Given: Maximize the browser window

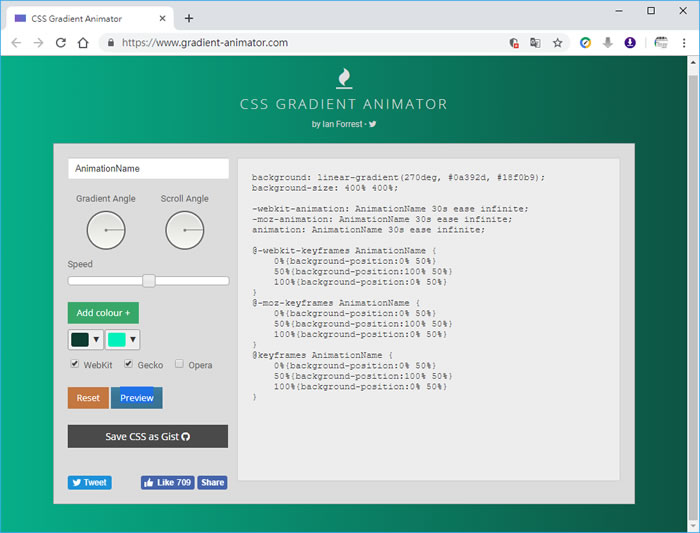Looking at the screenshot, I should pyautogui.click(x=651, y=11).
